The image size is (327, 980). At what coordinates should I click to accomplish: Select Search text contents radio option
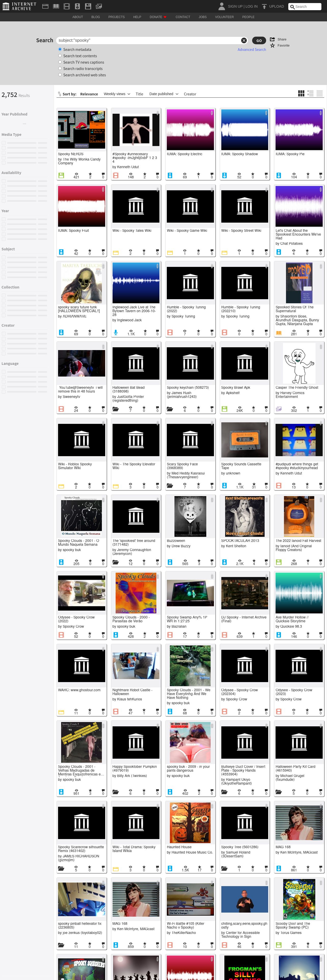60,56
